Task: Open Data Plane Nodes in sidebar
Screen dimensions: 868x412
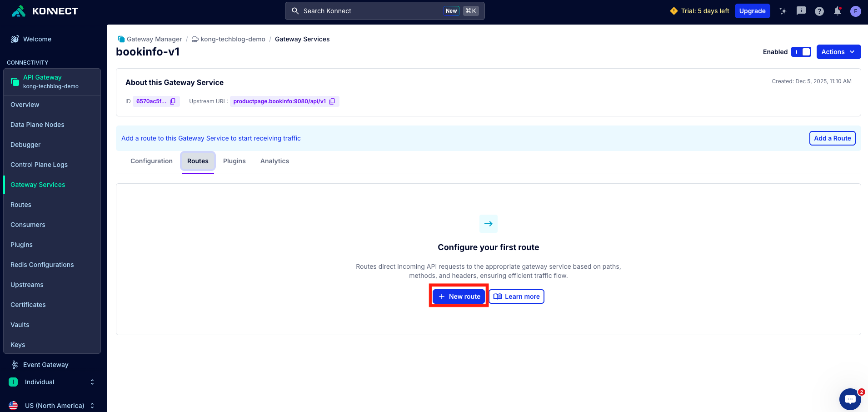Action: (37, 125)
